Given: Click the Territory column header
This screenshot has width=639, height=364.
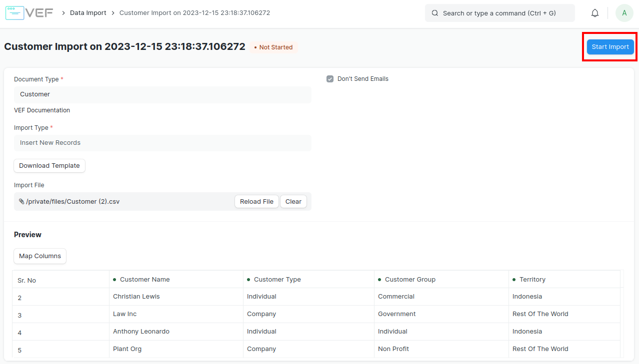Looking at the screenshot, I should click(x=564, y=280).
